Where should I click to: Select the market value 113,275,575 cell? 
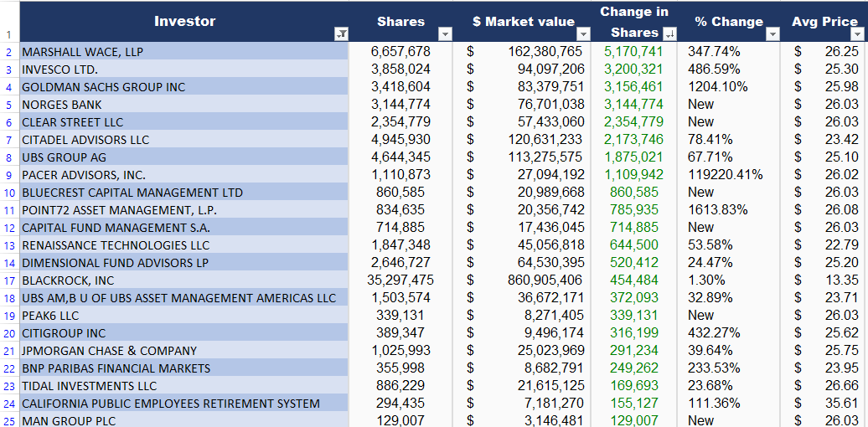[522, 157]
